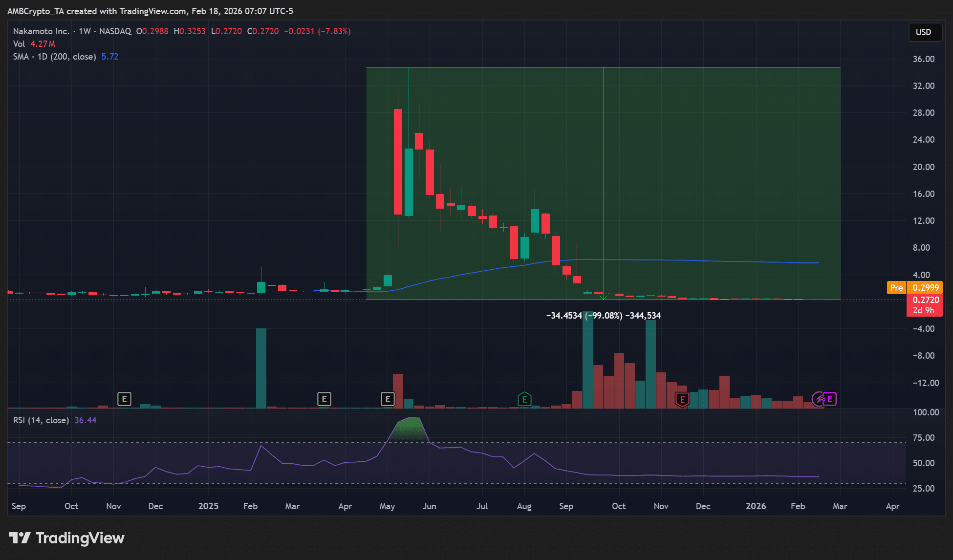Click the red 0.2720 price label on the scale
953x560 pixels.
click(x=924, y=301)
